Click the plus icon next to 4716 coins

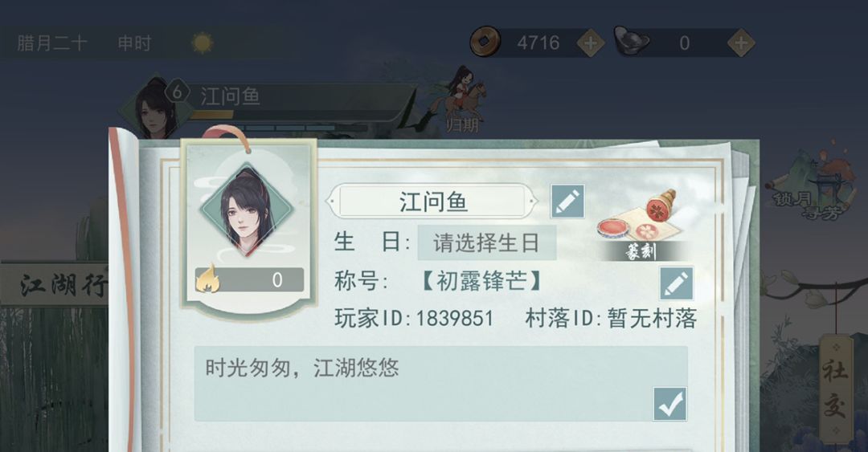[591, 43]
